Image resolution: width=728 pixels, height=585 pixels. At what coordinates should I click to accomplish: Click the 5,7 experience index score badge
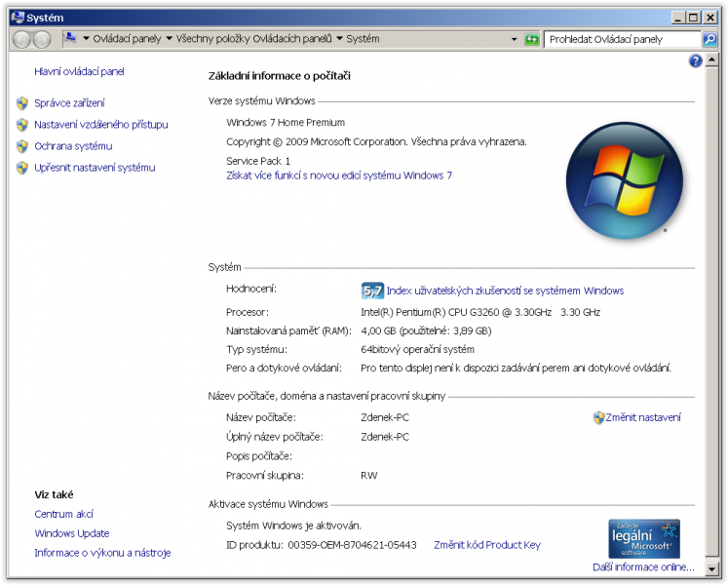point(372,291)
